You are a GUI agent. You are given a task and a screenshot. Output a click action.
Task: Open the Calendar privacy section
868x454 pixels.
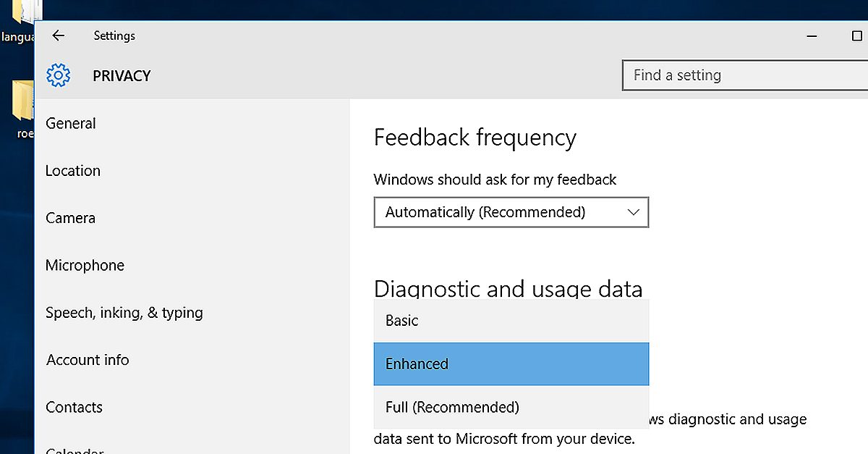75,450
